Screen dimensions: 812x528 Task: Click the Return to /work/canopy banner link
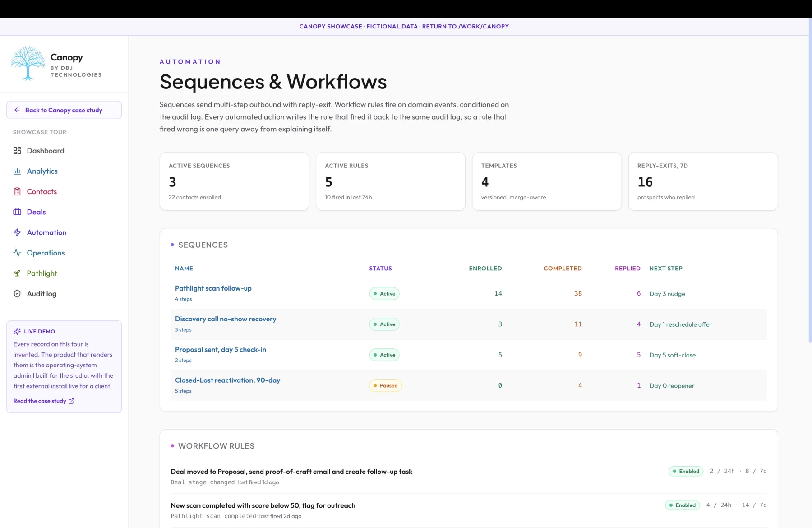tap(466, 27)
